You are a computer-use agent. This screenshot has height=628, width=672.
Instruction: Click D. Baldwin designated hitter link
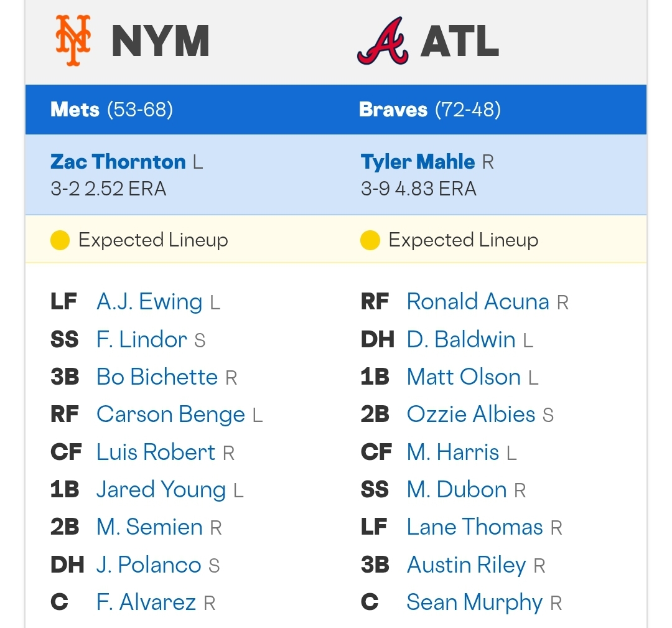click(460, 339)
